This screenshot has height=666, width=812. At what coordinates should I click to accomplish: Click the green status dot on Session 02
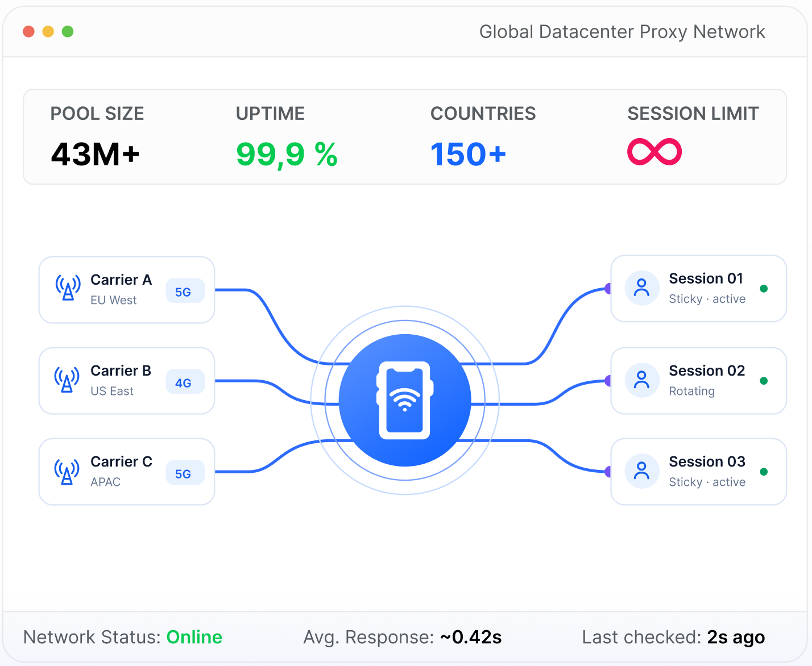pyautogui.click(x=764, y=381)
